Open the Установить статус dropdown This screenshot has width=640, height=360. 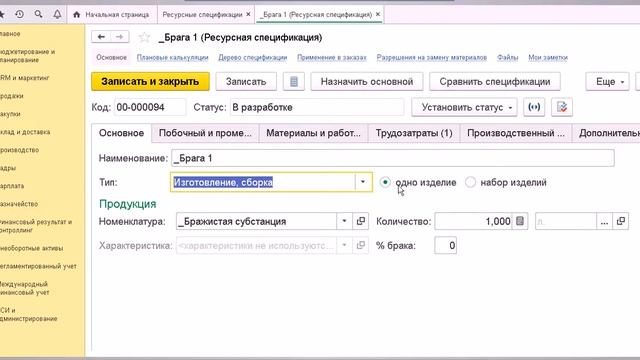[464, 107]
